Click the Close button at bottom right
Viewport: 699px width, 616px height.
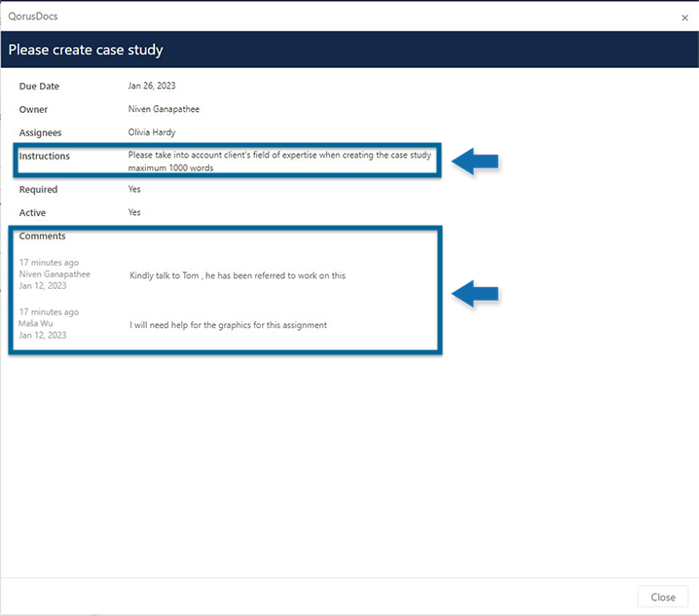tap(662, 598)
